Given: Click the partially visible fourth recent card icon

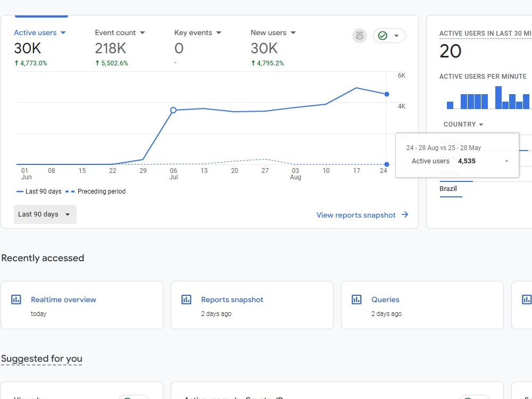Looking at the screenshot, I should (x=527, y=300).
